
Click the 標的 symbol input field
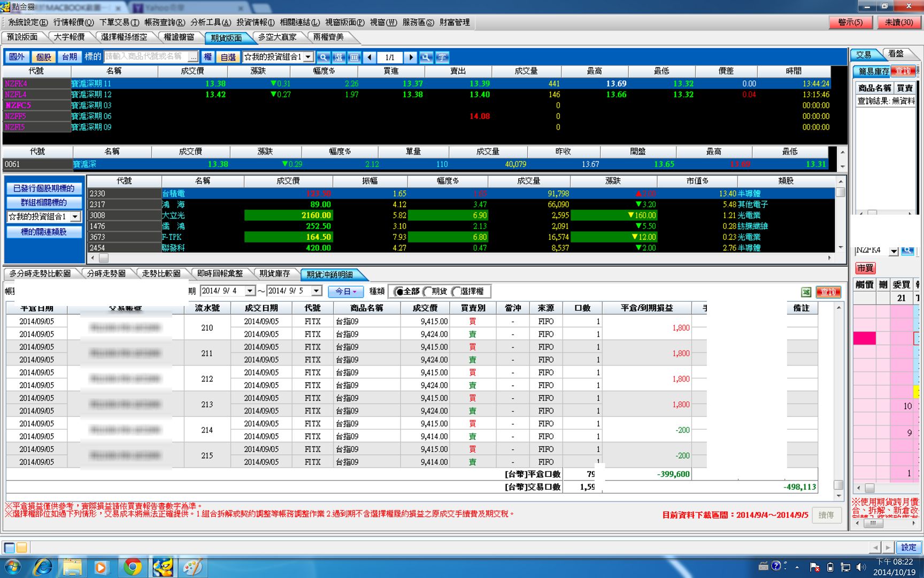point(145,57)
